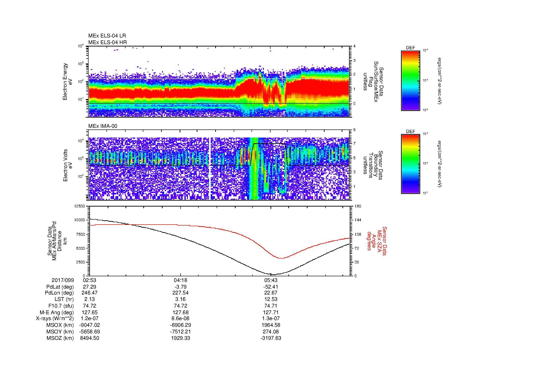555x392 pixels.
Task: Click the time tick label '05:43'
Action: point(271,280)
